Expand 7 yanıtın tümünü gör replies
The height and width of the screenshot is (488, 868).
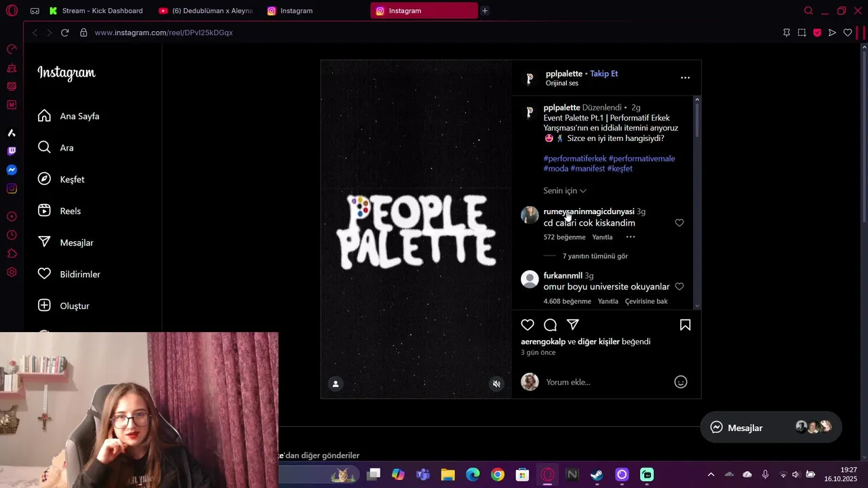(x=595, y=256)
